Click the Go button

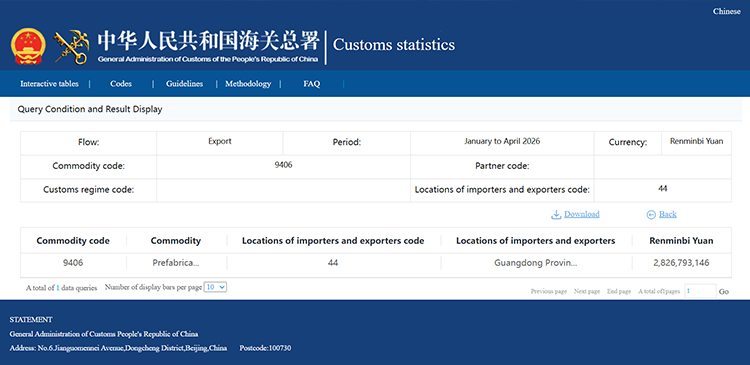(724, 291)
